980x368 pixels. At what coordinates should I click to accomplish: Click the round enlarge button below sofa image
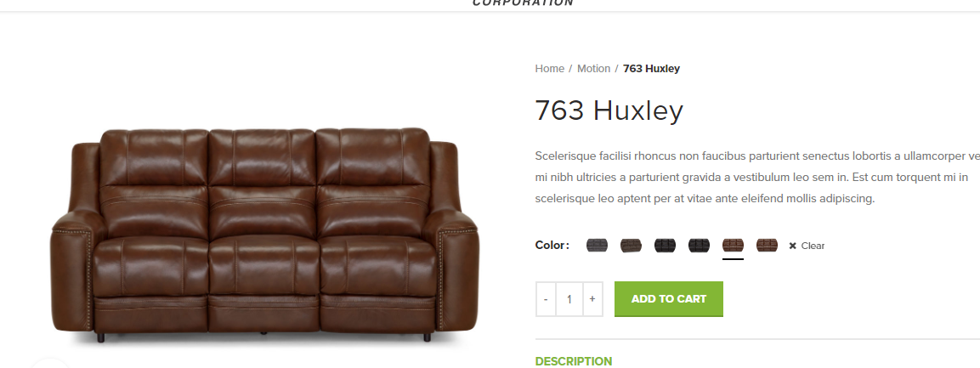(50, 364)
